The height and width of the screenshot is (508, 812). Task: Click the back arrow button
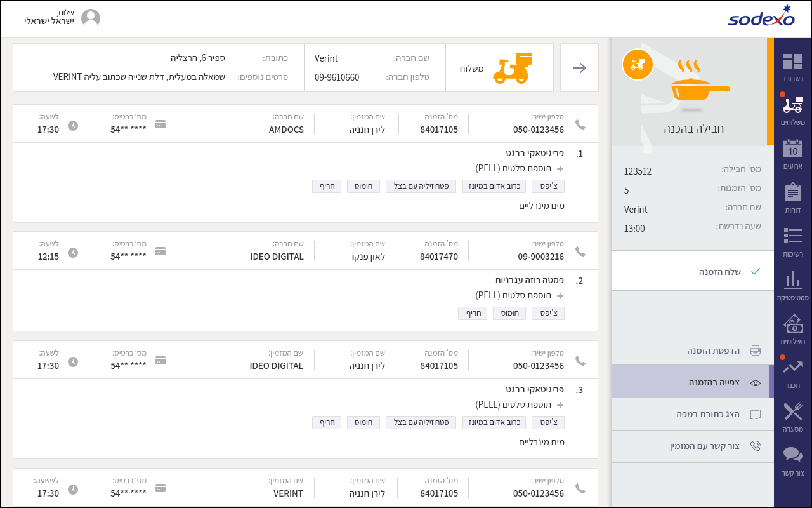(x=579, y=68)
